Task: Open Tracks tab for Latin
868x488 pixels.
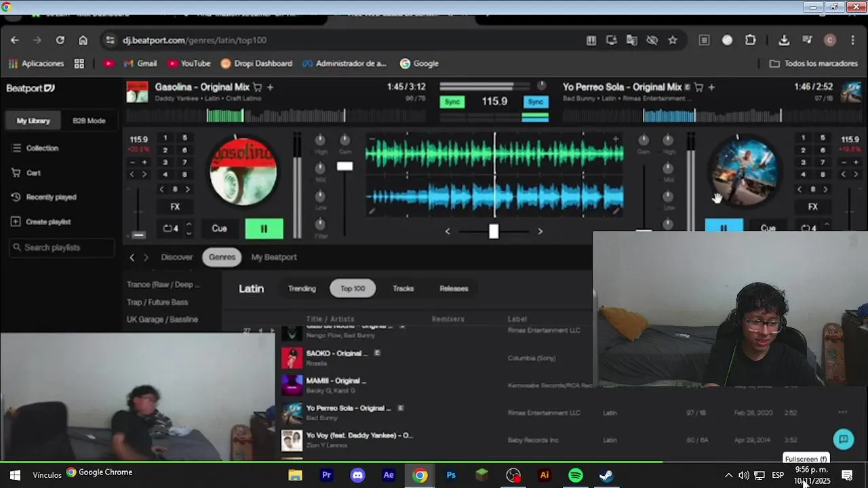Action: [403, 289]
